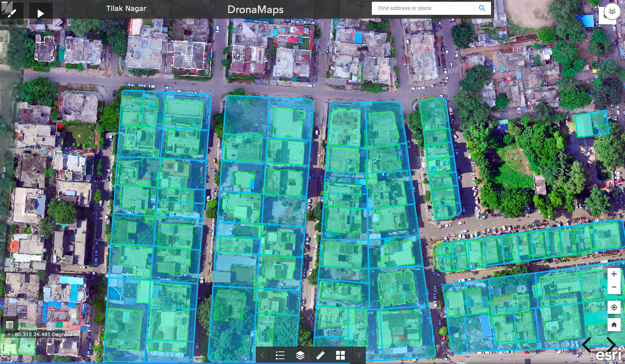Go to previous widget group with the left chevron
The height and width of the screenshot is (364, 625).
[x=262, y=355]
